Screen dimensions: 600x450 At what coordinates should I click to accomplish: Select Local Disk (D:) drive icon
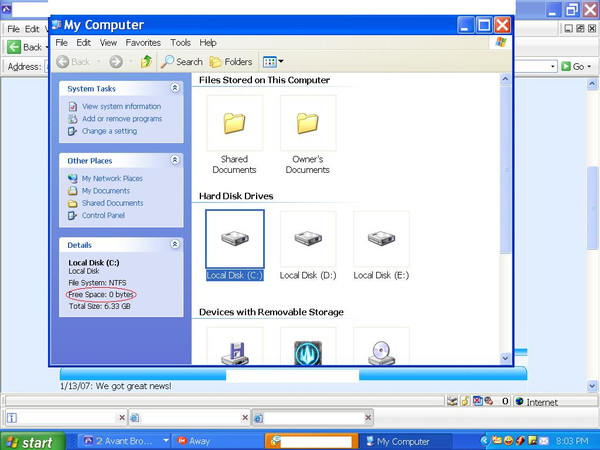point(308,239)
